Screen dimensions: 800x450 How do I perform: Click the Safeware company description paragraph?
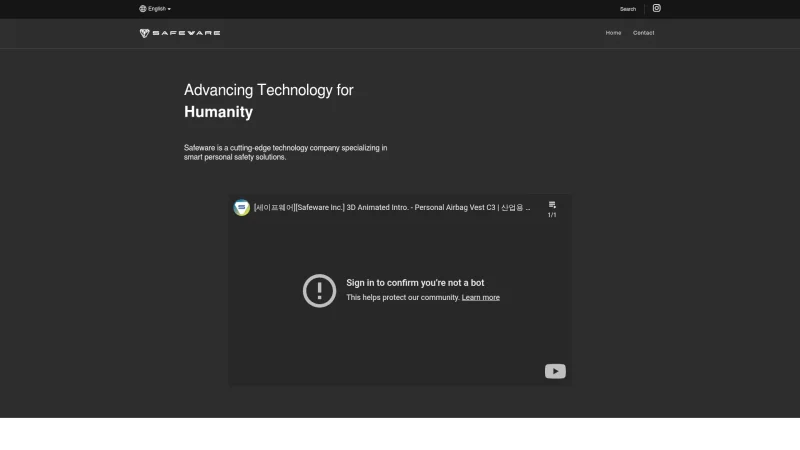tap(285, 153)
